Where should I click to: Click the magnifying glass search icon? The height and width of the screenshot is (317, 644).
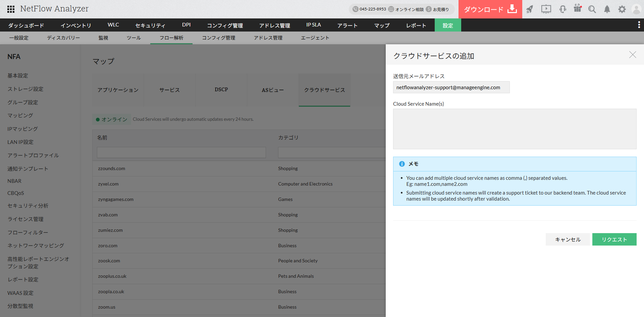pos(592,9)
